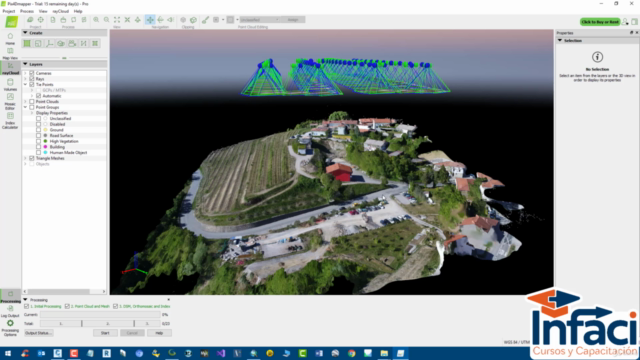Open the View menu
Image resolution: width=640 pixels, height=360 pixels.
coord(43,11)
